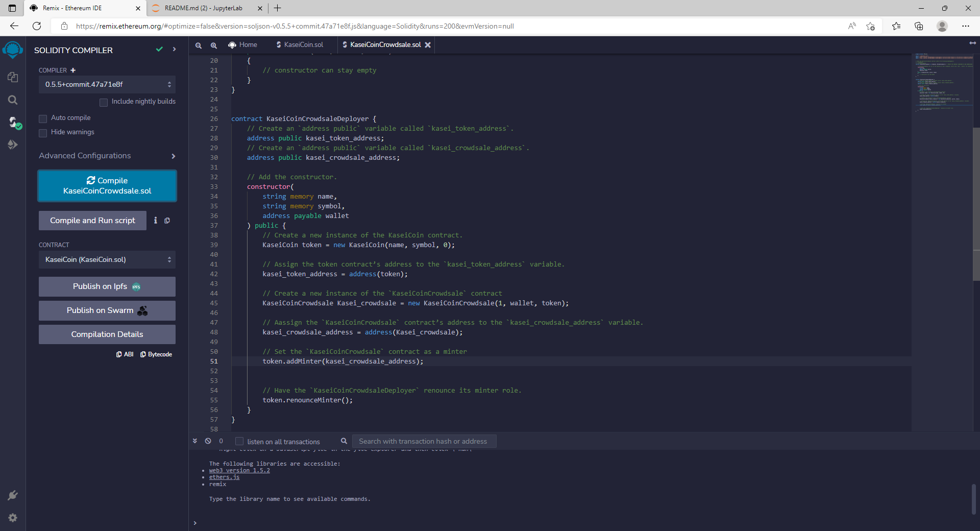Refresh the browser page
The width and height of the screenshot is (980, 531).
point(37,26)
